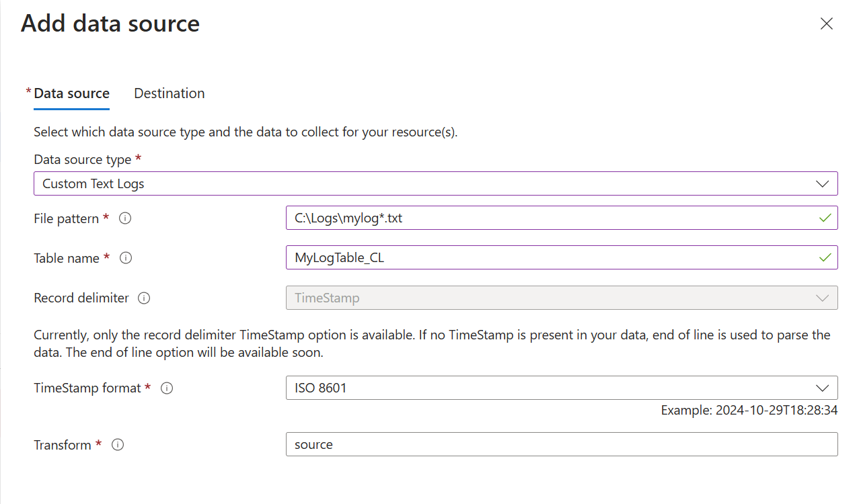Viewport: 861px width, 504px height.
Task: Click the TimeStamp format info icon
Action: coord(167,388)
